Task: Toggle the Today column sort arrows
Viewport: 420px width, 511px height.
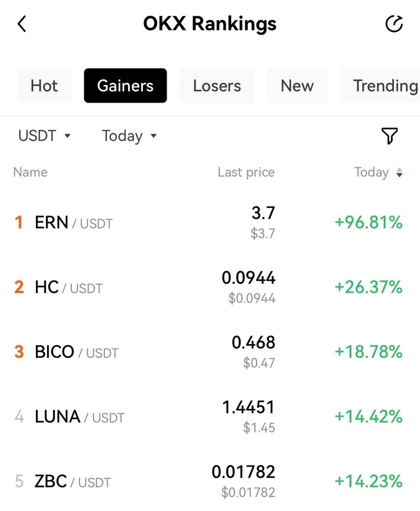Action: coord(399,172)
